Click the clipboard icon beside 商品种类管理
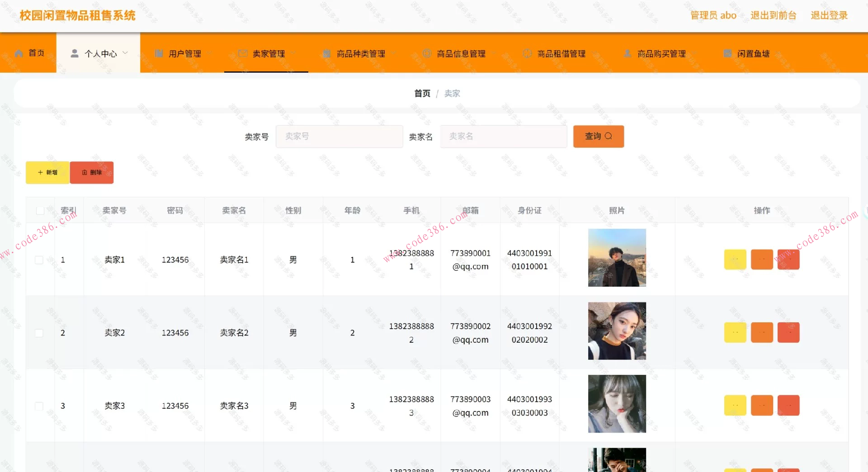Image resolution: width=868 pixels, height=472 pixels. (326, 53)
